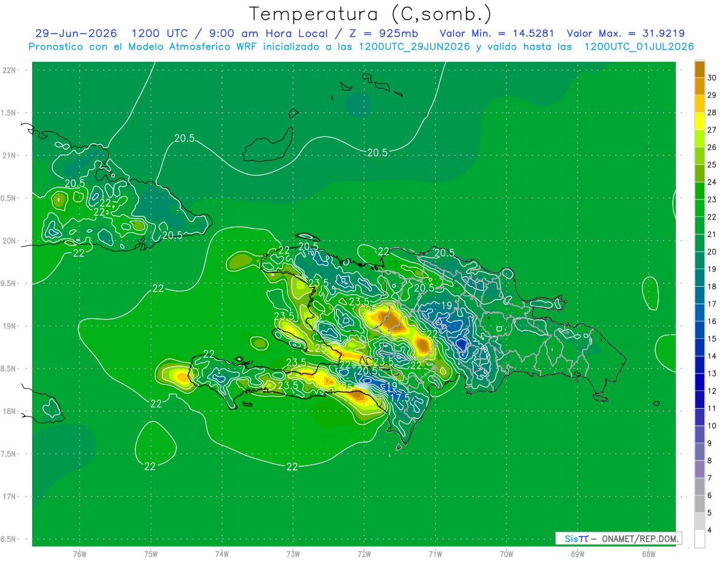Click the lime swatch between 25 and 26

coord(699,156)
